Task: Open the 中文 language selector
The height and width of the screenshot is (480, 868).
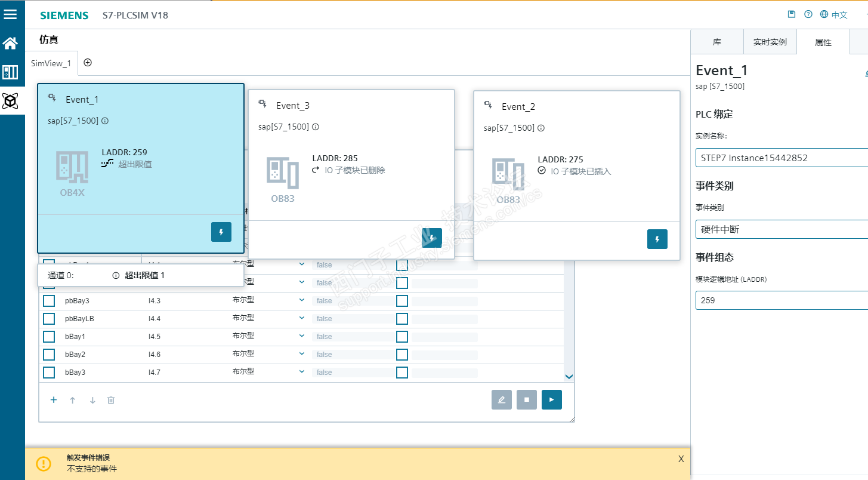Action: pyautogui.click(x=834, y=14)
